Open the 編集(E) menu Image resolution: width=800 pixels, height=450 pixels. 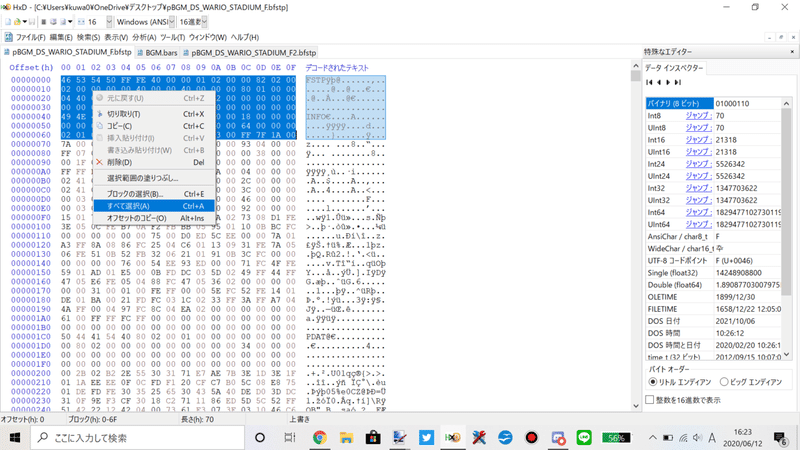(x=61, y=37)
